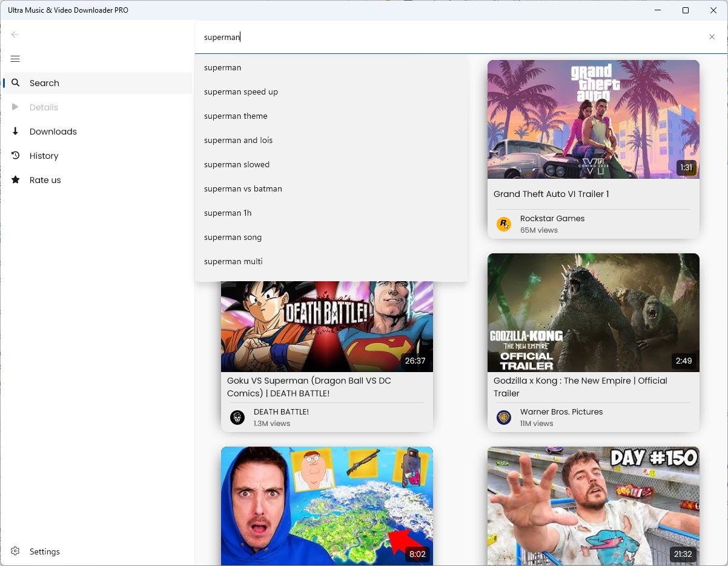728x566 pixels.
Task: Choose suggestion "superman slowed"
Action: click(x=331, y=164)
